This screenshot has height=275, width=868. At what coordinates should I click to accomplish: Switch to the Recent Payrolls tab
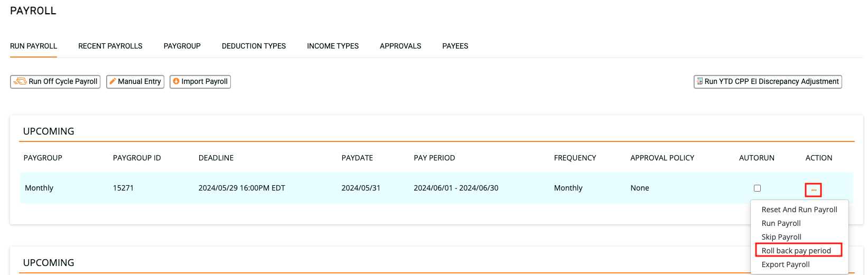click(110, 46)
